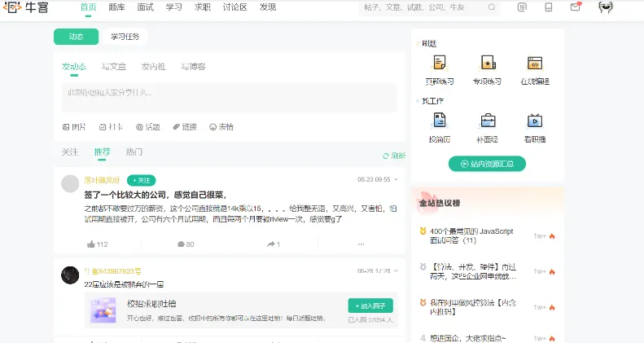Switch to the 写博客 tab
Viewport: 644px width, 343px height.
[193, 67]
